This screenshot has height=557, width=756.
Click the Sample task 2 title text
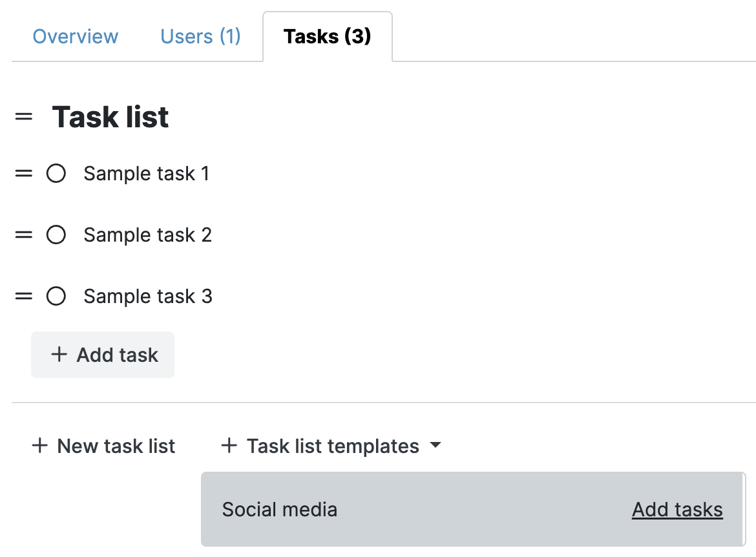pos(147,235)
